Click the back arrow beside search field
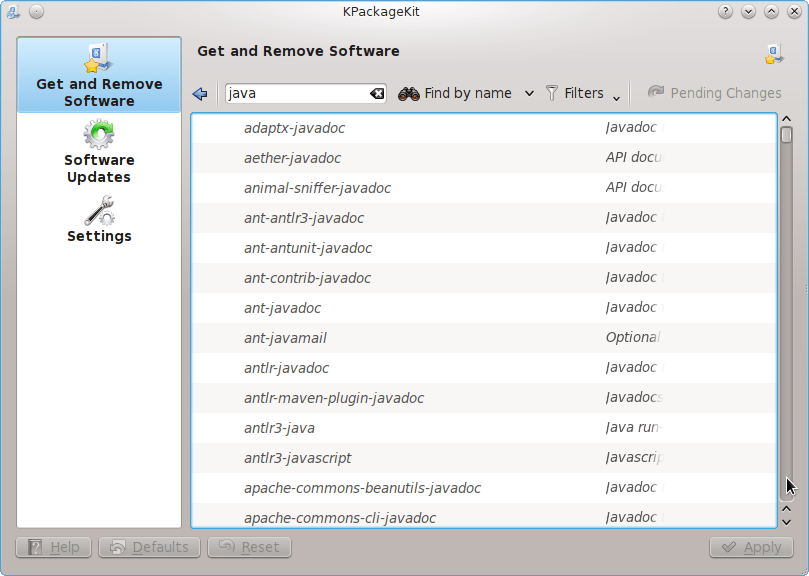The height and width of the screenshot is (576, 809). [200, 93]
